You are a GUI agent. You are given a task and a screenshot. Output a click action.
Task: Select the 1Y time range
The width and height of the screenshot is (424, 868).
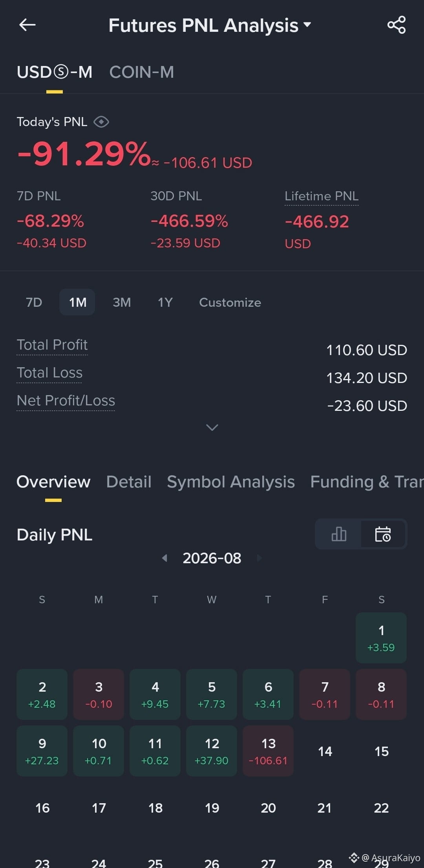click(165, 302)
